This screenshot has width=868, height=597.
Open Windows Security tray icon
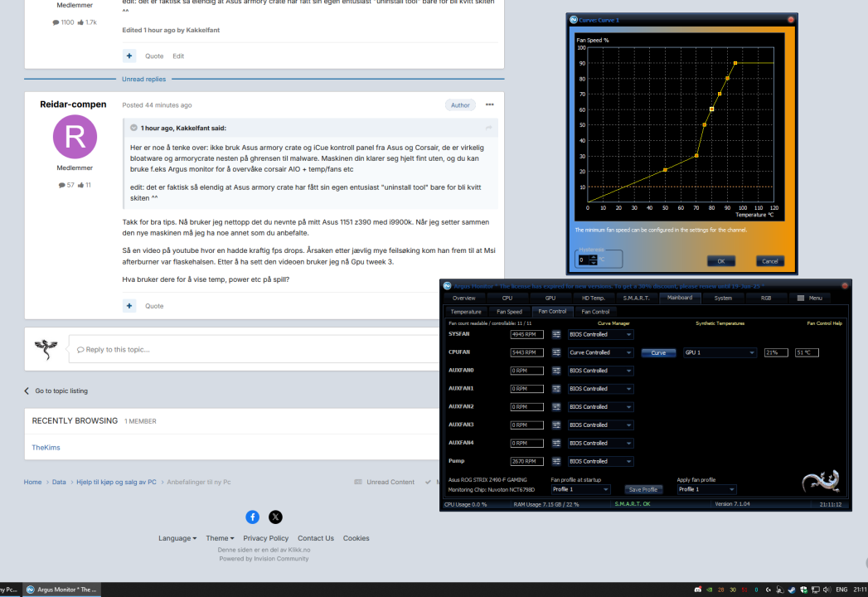point(803,590)
